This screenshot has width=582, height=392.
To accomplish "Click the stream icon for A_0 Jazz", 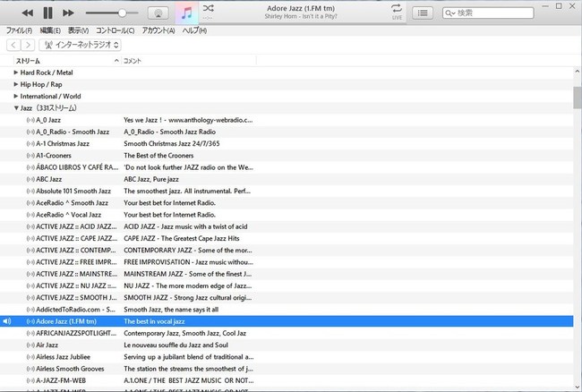I will [30, 120].
